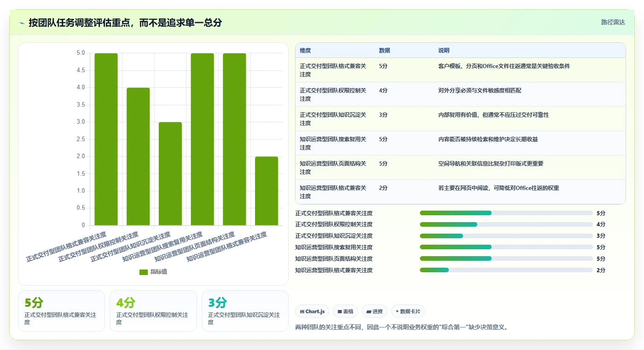Click the chart bar for 知识运营型团队页面结构关注度
Image resolution: width=644 pixels, height=350 pixels.
[x=235, y=139]
